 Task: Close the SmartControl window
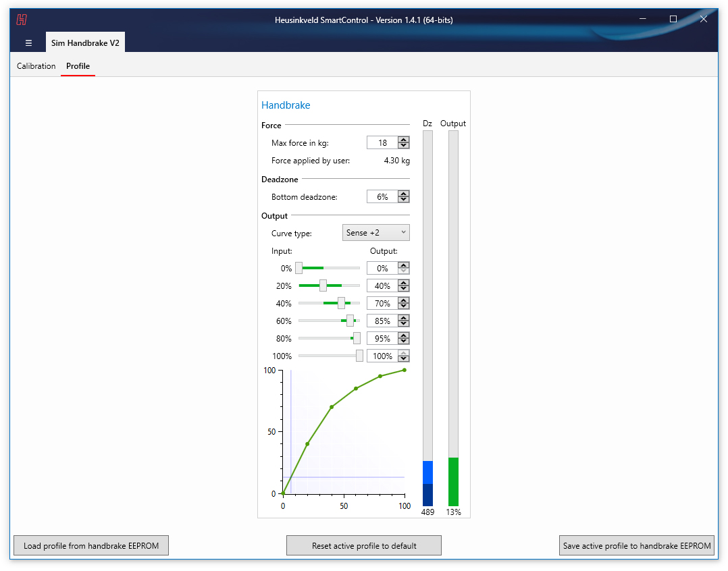704,19
